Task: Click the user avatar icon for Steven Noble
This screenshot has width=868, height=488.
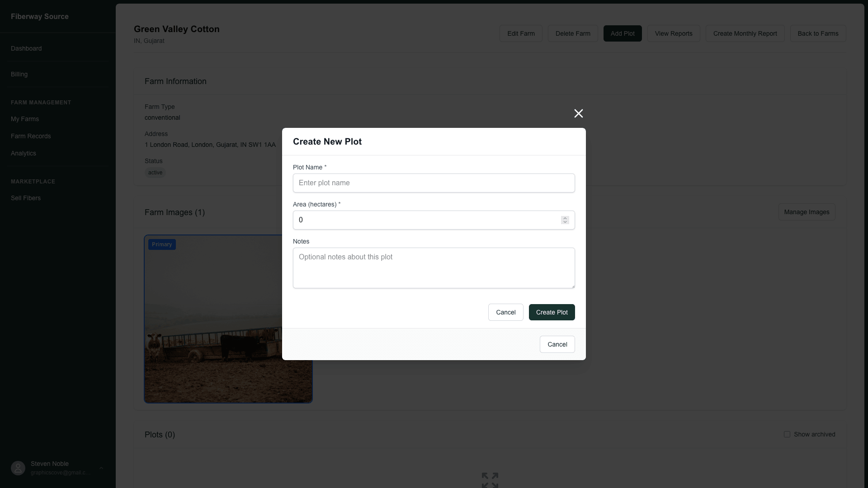Action: [x=18, y=468]
